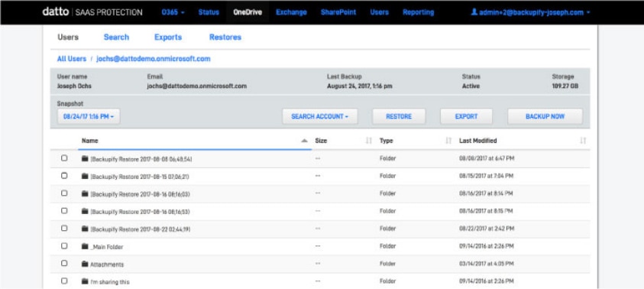This screenshot has width=644, height=289.
Task: Click the Active status value
Action: pyautogui.click(x=471, y=86)
